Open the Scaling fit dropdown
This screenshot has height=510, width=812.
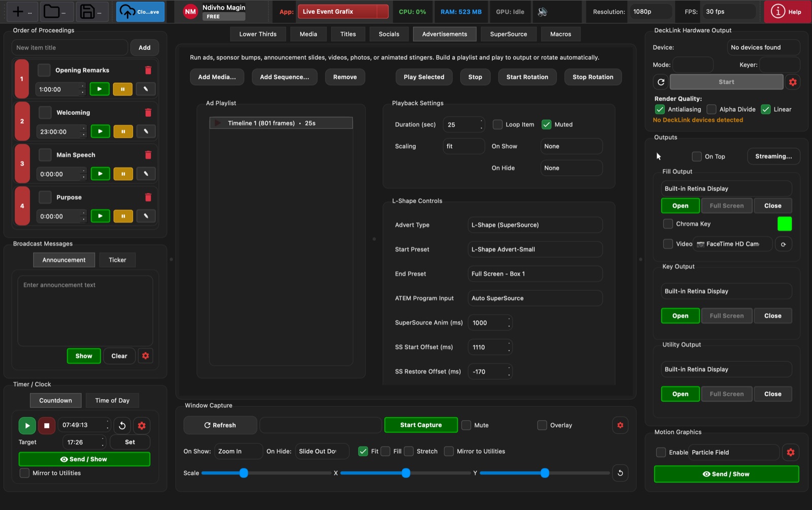(464, 146)
